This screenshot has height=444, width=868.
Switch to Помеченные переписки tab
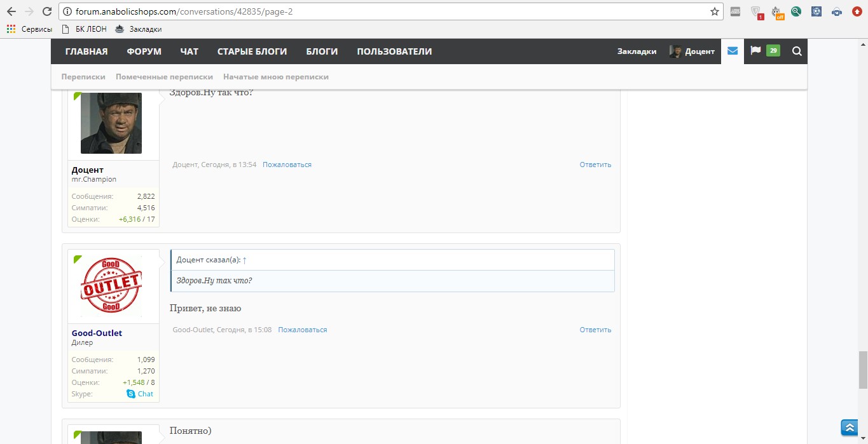pos(164,77)
